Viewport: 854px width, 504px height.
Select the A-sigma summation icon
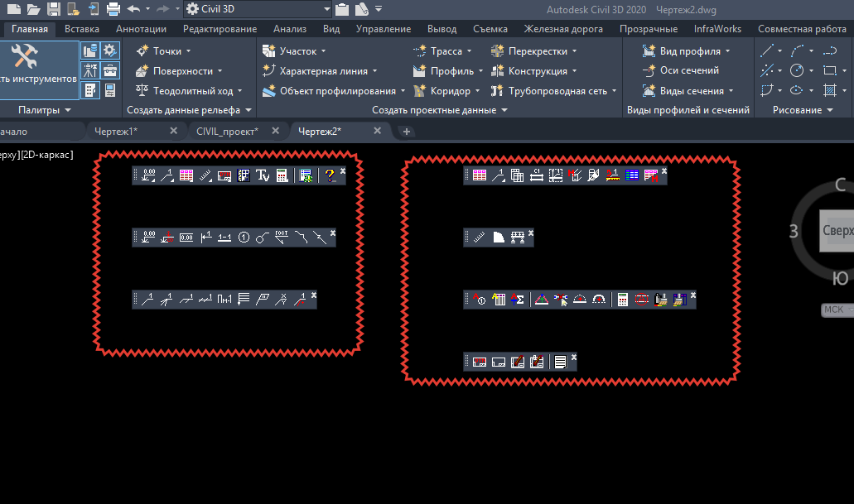[518, 300]
